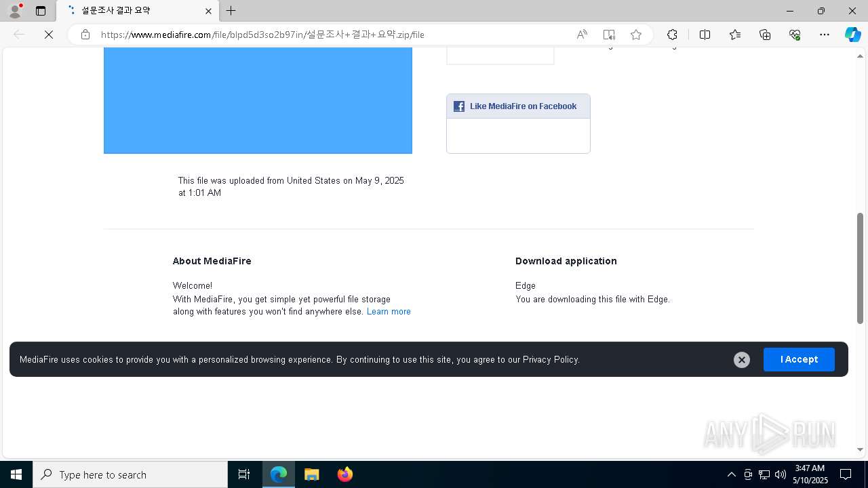Image resolution: width=868 pixels, height=488 pixels.
Task: Activate Read aloud icon
Action: pos(582,35)
